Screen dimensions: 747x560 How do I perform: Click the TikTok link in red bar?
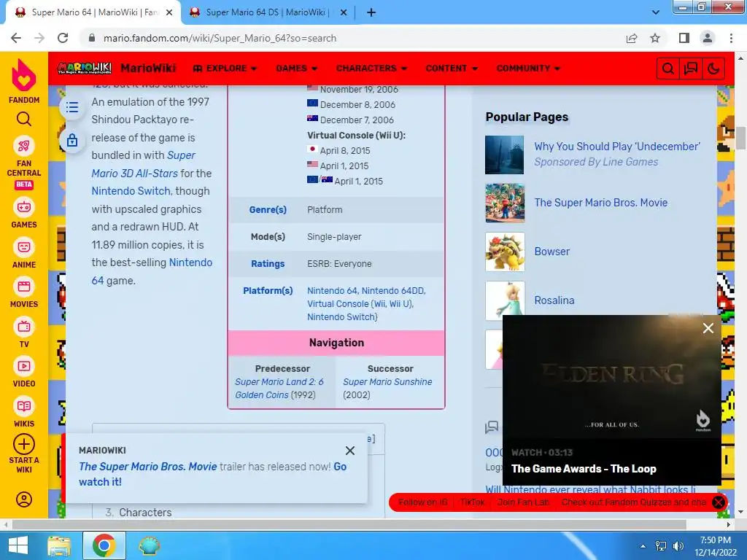click(x=472, y=502)
